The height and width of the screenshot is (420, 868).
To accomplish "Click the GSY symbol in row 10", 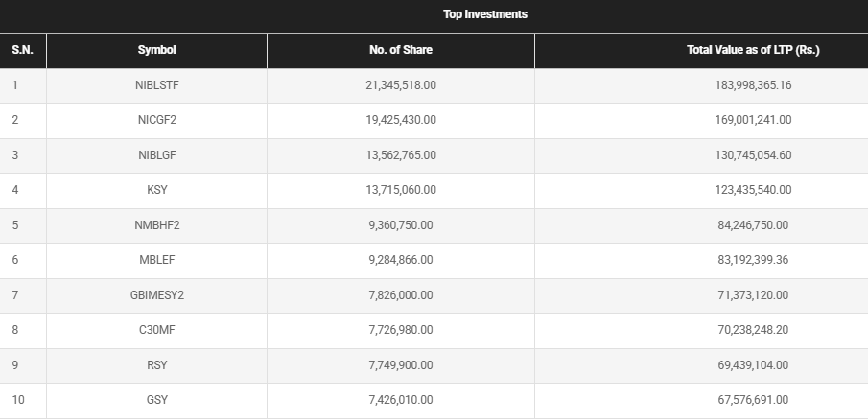I will pyautogui.click(x=157, y=400).
